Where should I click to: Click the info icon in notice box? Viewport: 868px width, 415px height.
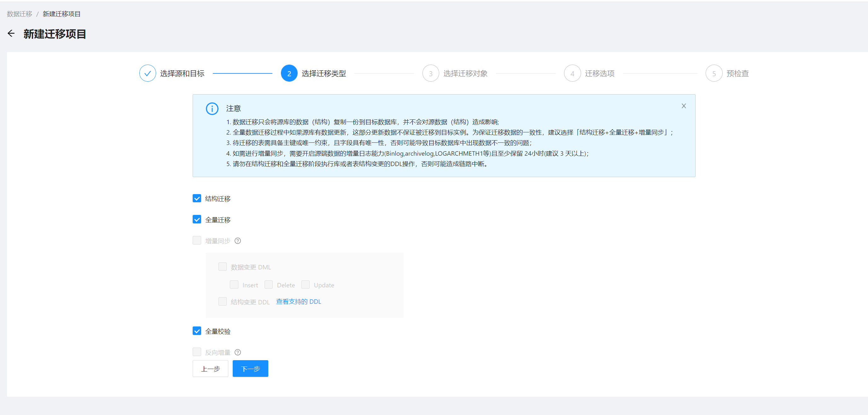212,108
